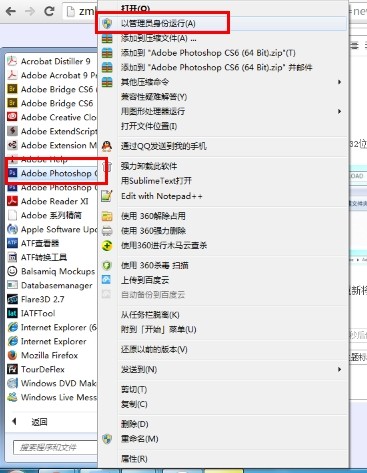Click the Back button in start menu

tap(30, 422)
